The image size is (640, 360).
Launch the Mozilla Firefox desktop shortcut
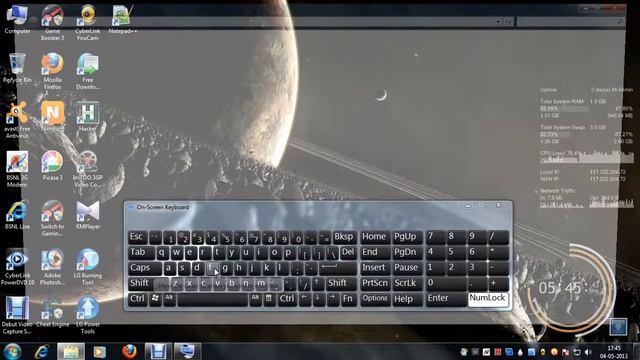[52, 71]
